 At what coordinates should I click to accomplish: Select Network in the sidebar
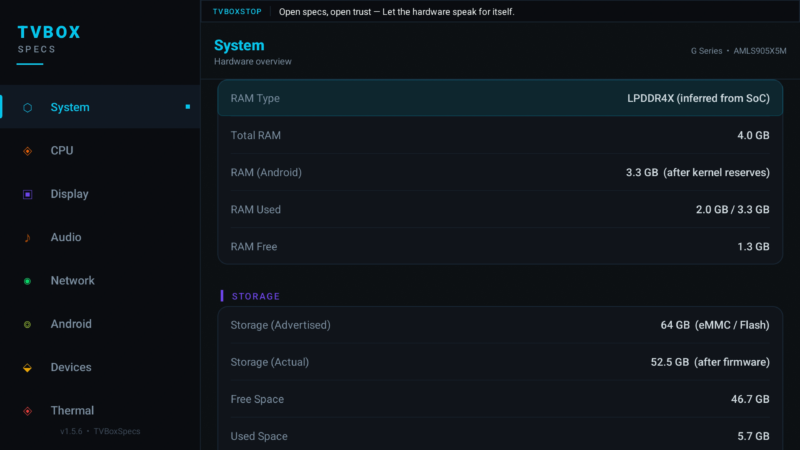72,281
